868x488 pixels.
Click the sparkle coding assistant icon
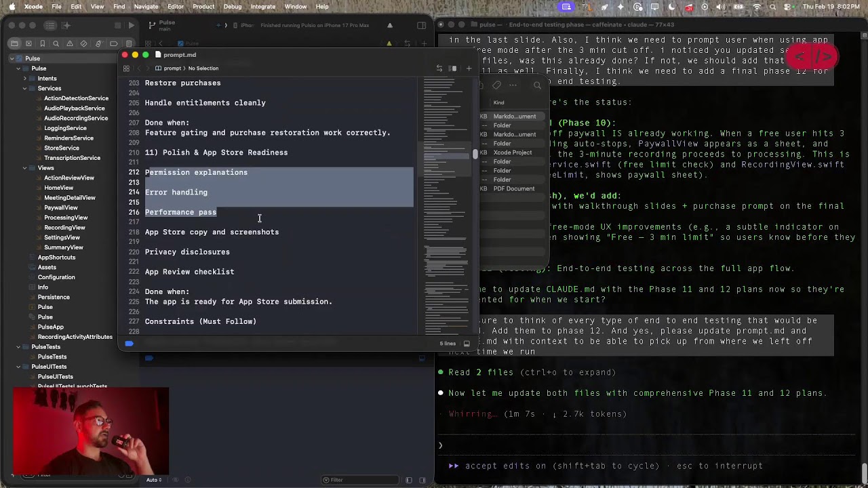click(66, 25)
